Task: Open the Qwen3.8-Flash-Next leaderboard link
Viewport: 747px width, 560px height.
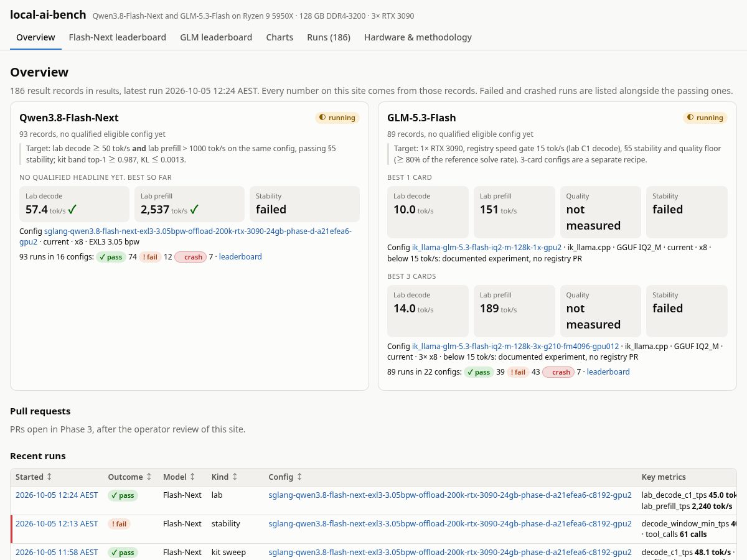Action: (240, 257)
